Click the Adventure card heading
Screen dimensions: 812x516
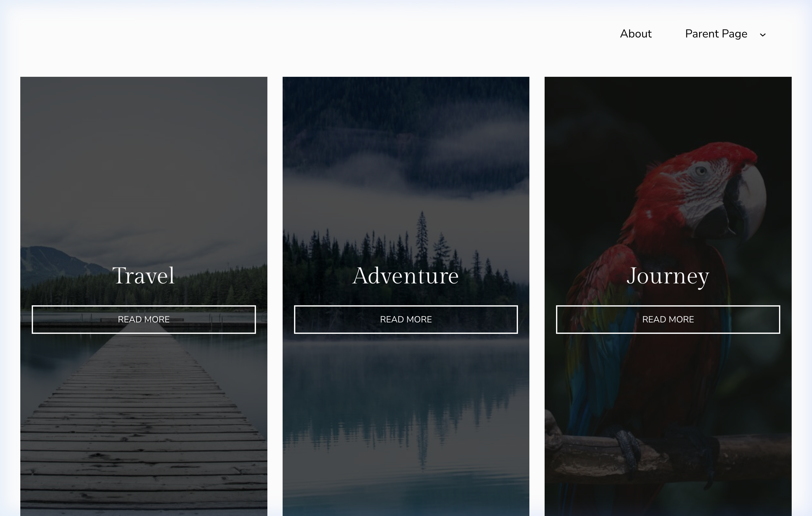click(406, 275)
